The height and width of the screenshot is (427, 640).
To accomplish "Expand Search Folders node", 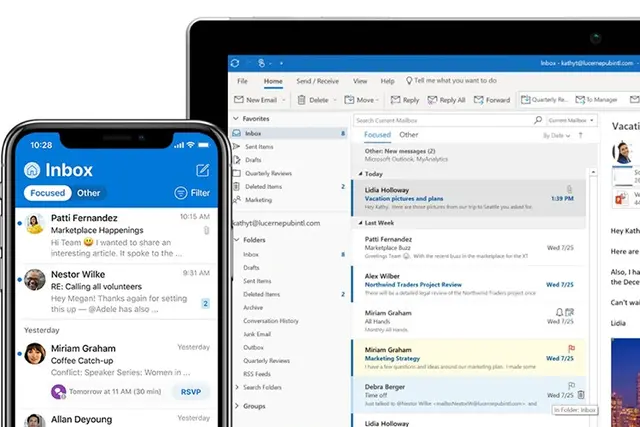I will pyautogui.click(x=237, y=387).
